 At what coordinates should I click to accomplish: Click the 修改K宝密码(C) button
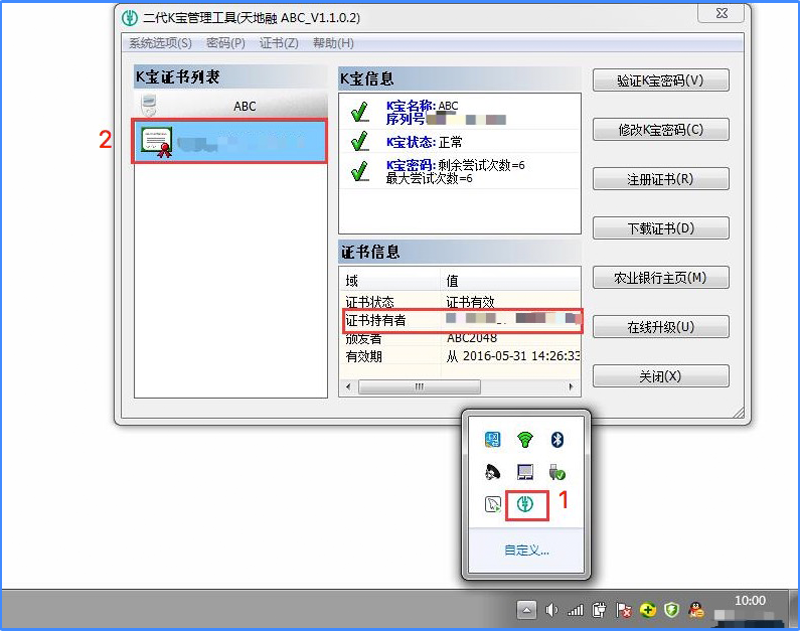[660, 129]
